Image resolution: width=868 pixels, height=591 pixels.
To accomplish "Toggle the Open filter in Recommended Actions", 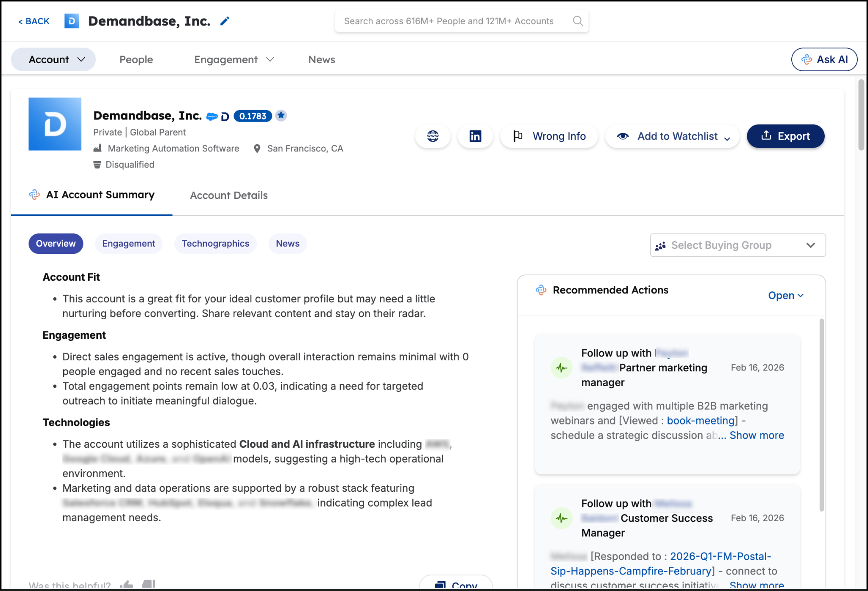I will pyautogui.click(x=786, y=295).
